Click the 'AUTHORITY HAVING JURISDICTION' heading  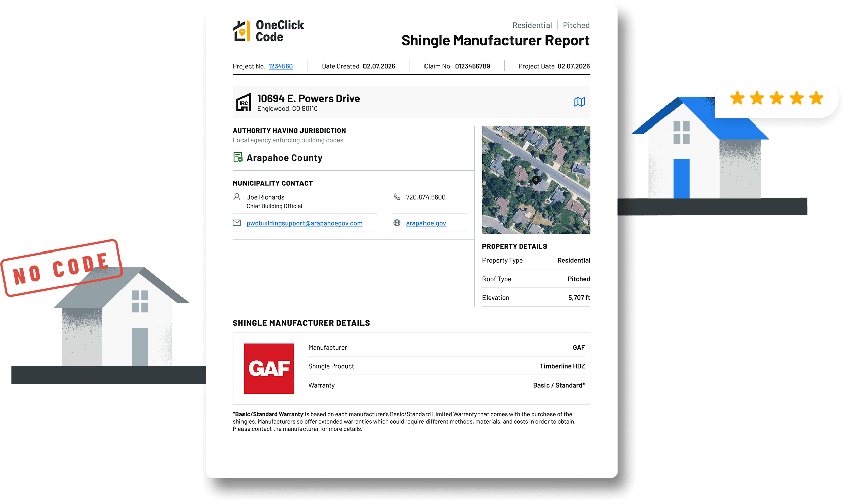point(289,131)
